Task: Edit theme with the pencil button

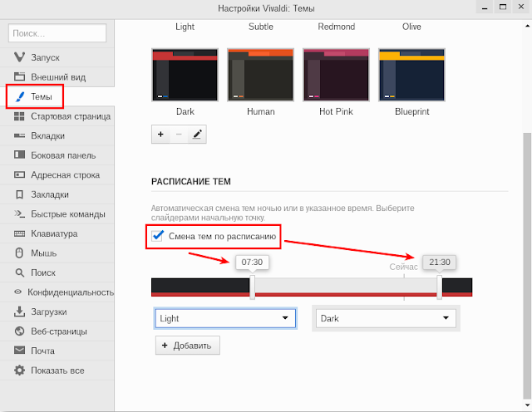Action: [197, 135]
